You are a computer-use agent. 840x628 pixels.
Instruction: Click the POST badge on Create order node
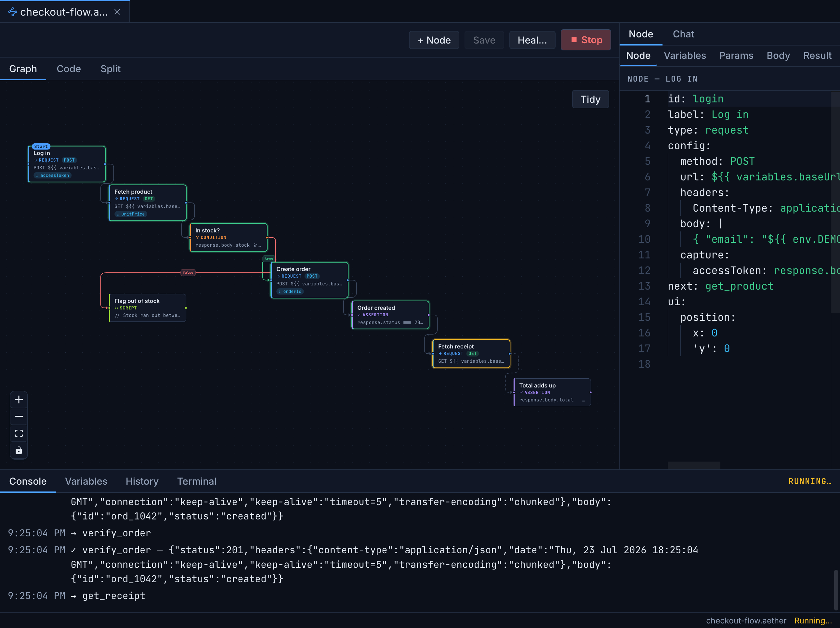(x=312, y=276)
